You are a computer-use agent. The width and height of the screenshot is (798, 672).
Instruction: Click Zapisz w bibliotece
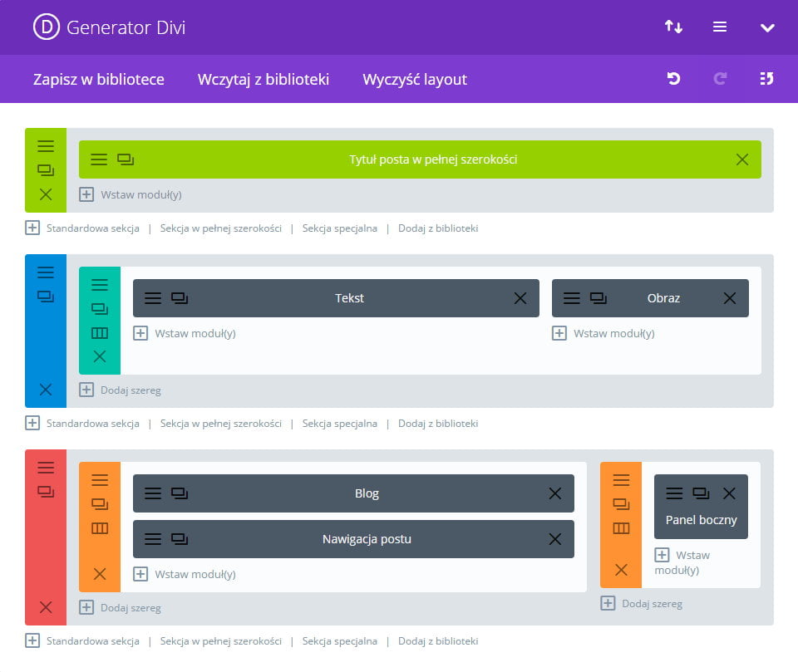[x=99, y=80]
